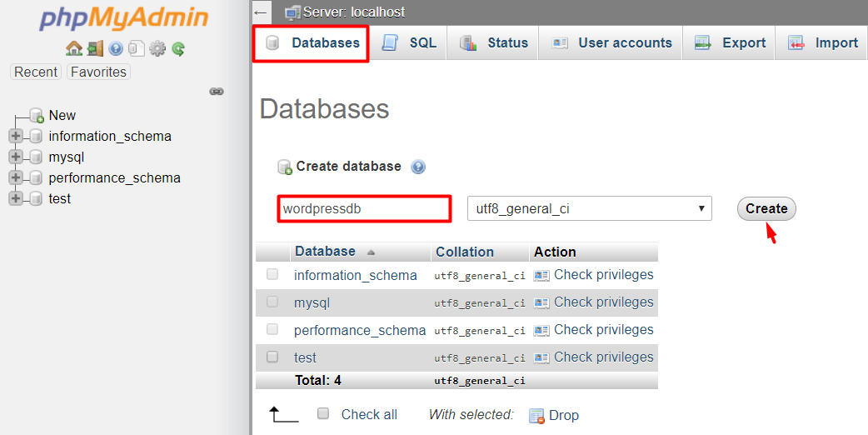Screen dimensions: 868x435
Task: Reload navigation panel with green arrow
Action: (x=178, y=49)
